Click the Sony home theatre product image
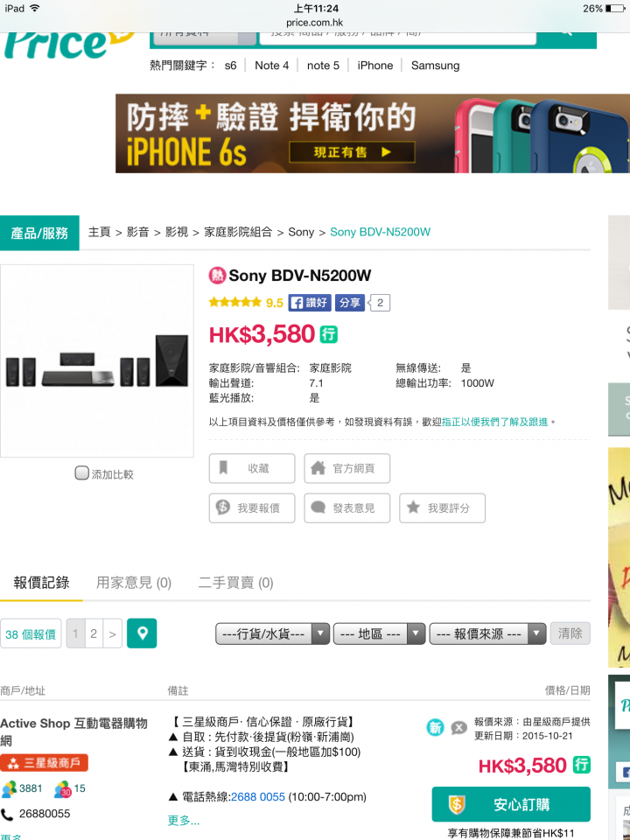Image resolution: width=630 pixels, height=840 pixels. tap(97, 360)
